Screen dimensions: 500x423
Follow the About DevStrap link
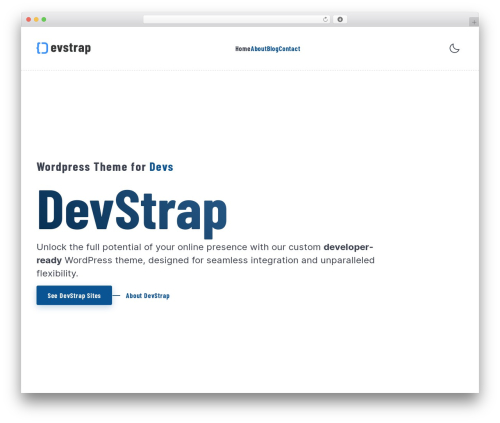click(x=147, y=296)
